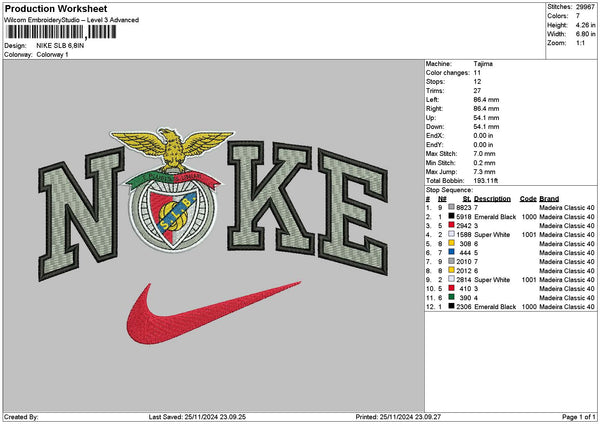Select the Stitches value 29867

point(585,7)
